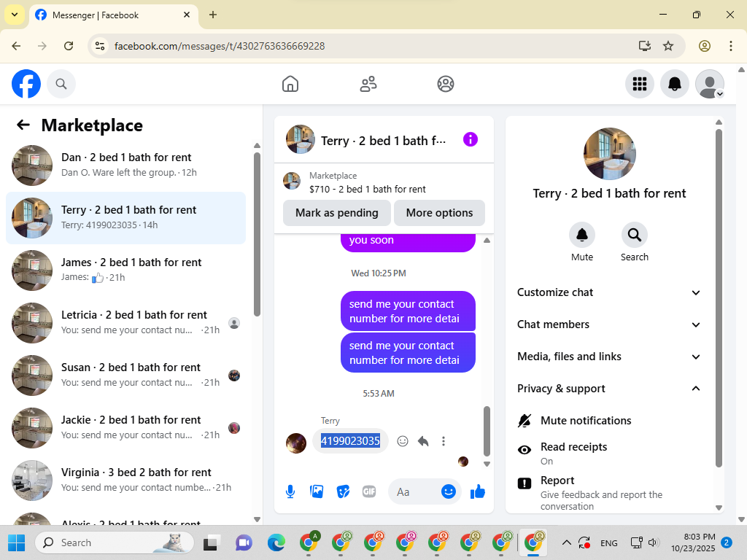React to message 4199023035 with emoji
The image size is (747, 560).
[x=403, y=441]
